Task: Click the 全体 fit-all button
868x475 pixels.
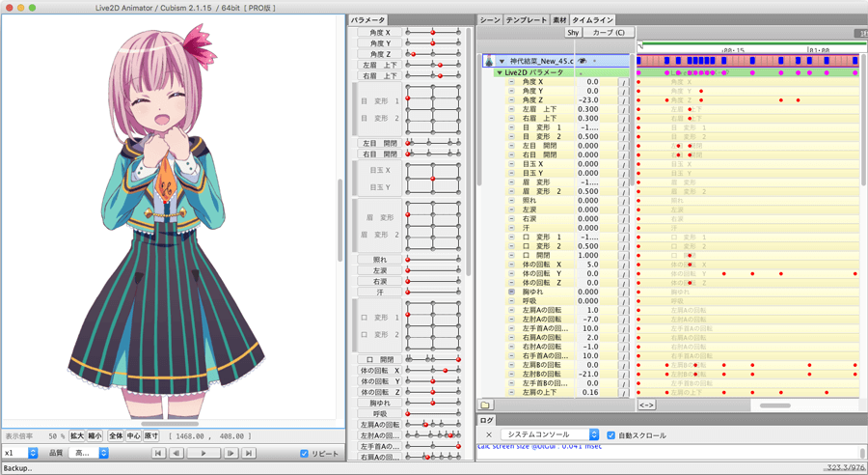Action: [x=116, y=436]
